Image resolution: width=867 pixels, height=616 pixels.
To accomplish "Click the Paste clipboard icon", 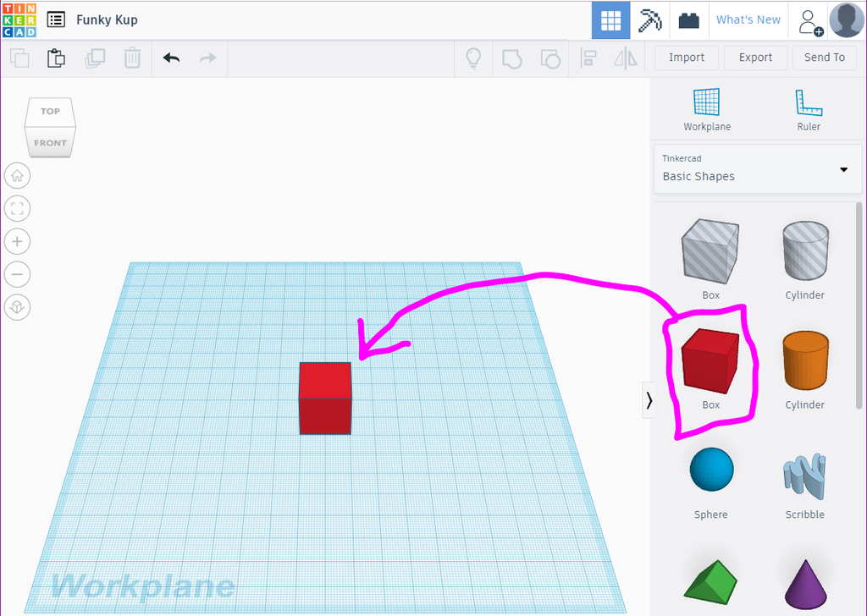I will [x=56, y=58].
